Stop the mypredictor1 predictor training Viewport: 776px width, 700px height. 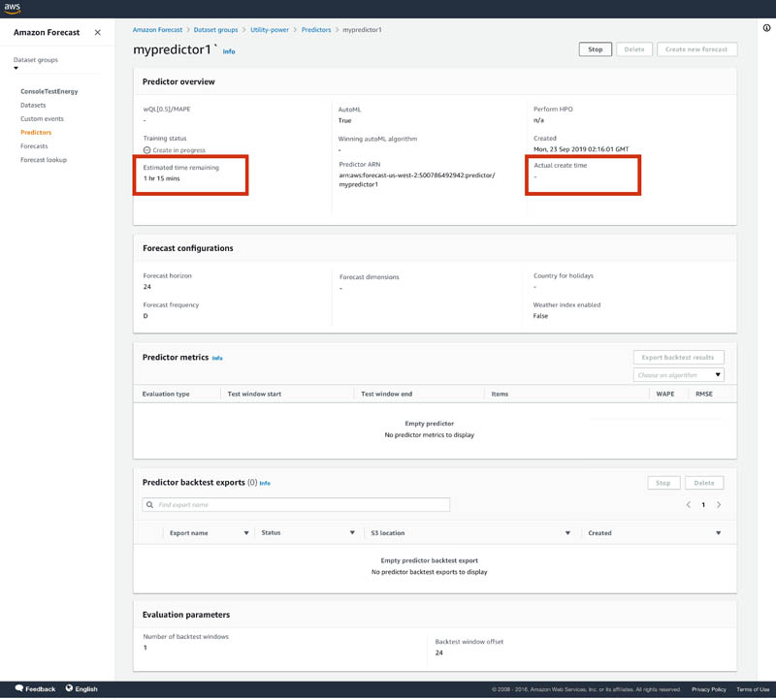(596, 49)
